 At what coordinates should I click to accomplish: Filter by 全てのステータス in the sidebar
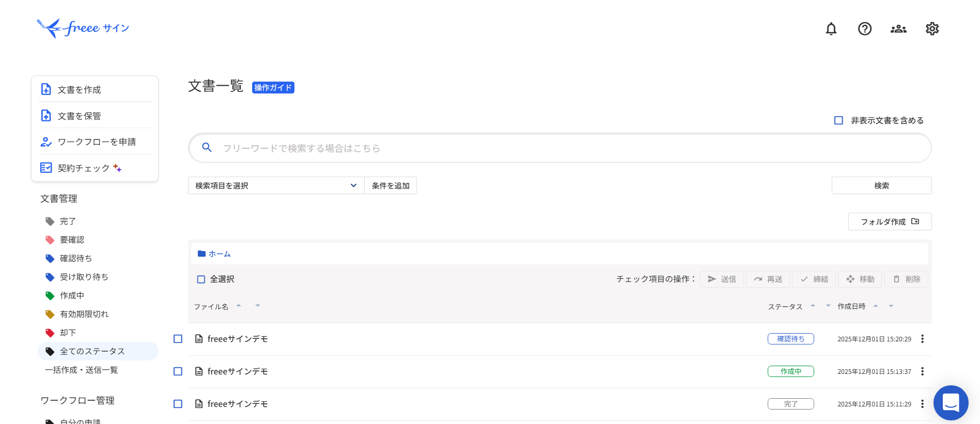tap(98, 351)
